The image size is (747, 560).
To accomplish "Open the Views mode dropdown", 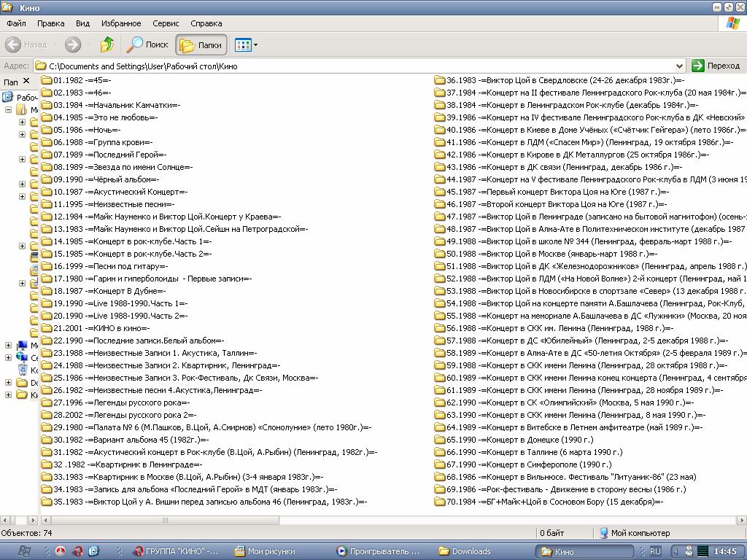I will tap(247, 45).
